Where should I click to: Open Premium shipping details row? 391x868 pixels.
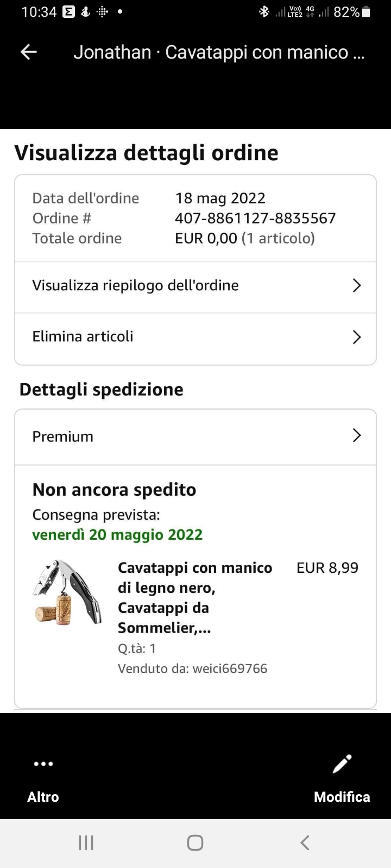tap(63, 437)
